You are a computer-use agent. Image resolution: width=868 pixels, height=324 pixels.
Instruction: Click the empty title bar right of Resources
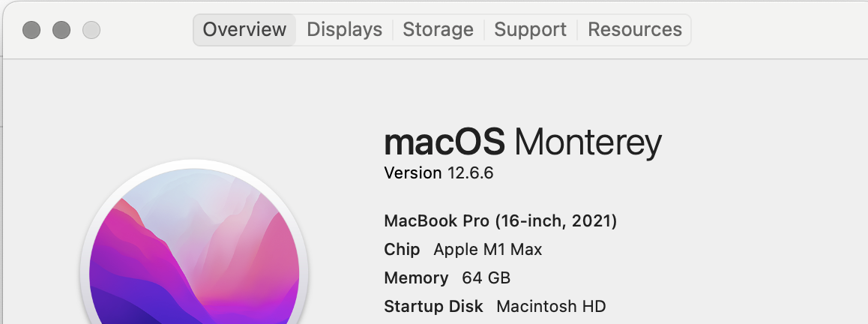[x=778, y=29]
